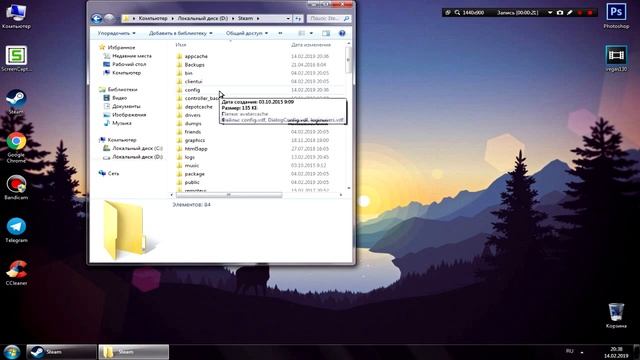
Task: Select the Backups folder
Action: click(x=194, y=64)
